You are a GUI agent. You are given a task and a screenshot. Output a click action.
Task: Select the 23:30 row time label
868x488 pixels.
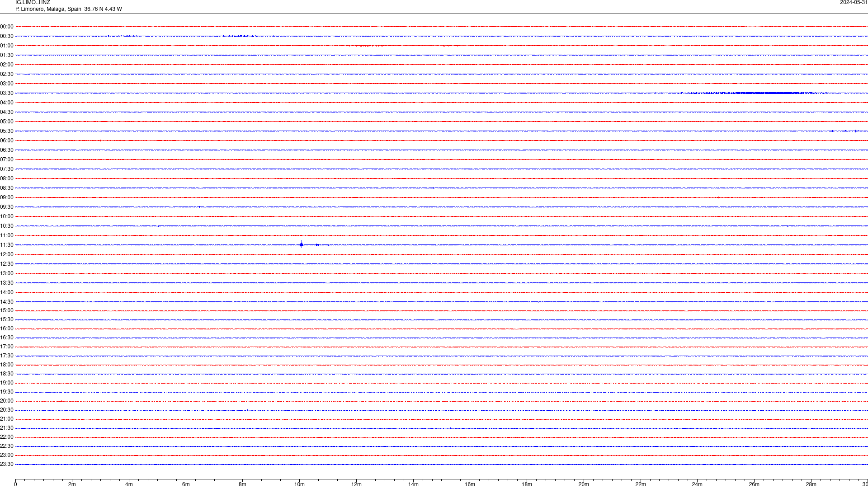tap(7, 464)
